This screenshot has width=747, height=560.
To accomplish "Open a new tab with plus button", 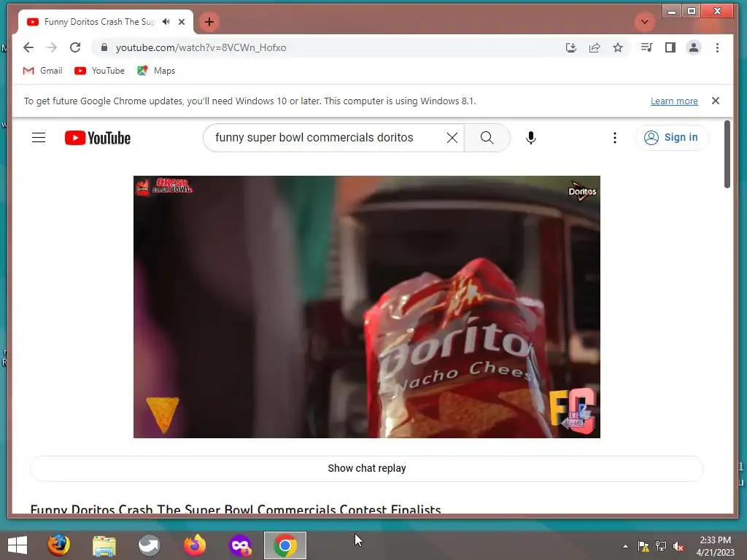I will 209,22.
